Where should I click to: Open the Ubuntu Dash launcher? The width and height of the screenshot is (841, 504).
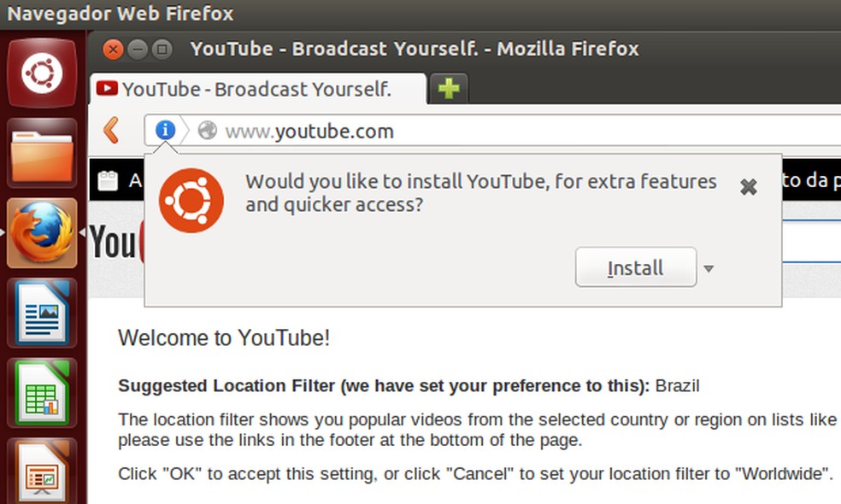[x=43, y=73]
